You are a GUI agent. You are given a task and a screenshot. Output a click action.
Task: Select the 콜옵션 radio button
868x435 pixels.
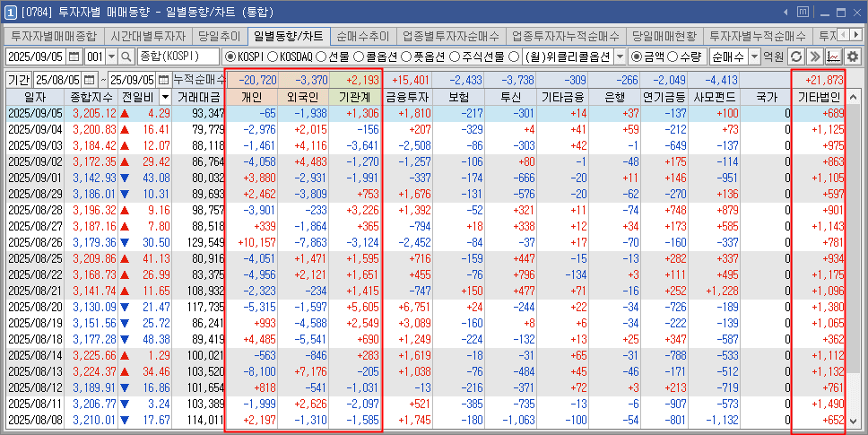tap(358, 57)
